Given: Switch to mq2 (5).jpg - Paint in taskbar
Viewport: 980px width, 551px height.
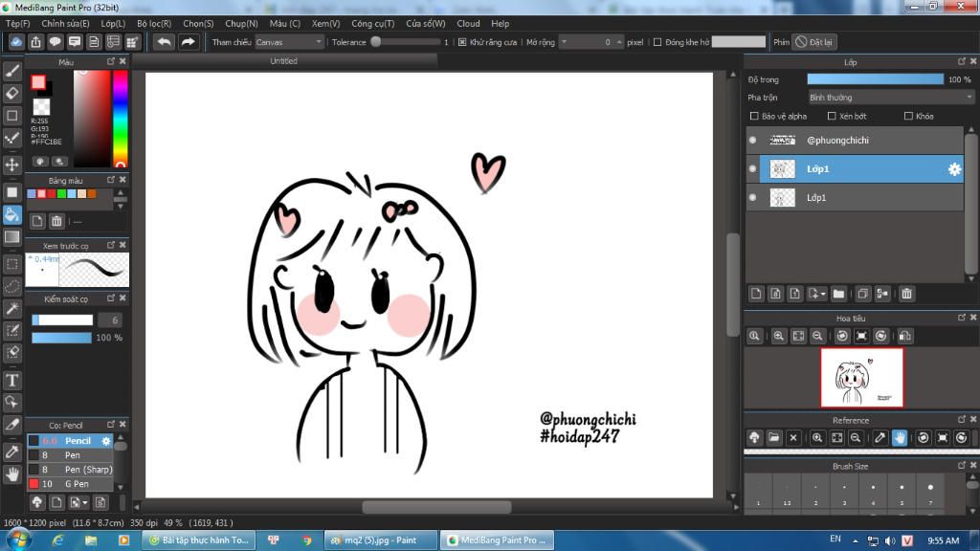Looking at the screenshot, I should [x=380, y=540].
